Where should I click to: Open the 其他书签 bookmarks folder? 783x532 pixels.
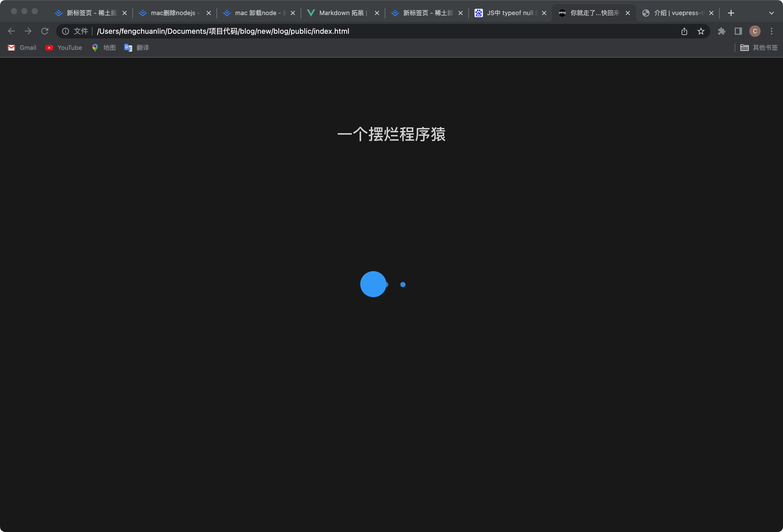pos(759,48)
